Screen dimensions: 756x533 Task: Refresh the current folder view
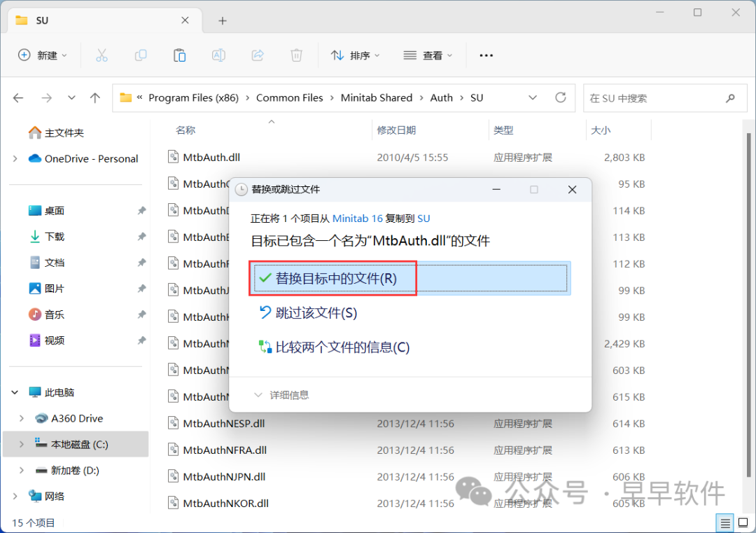[x=560, y=98]
